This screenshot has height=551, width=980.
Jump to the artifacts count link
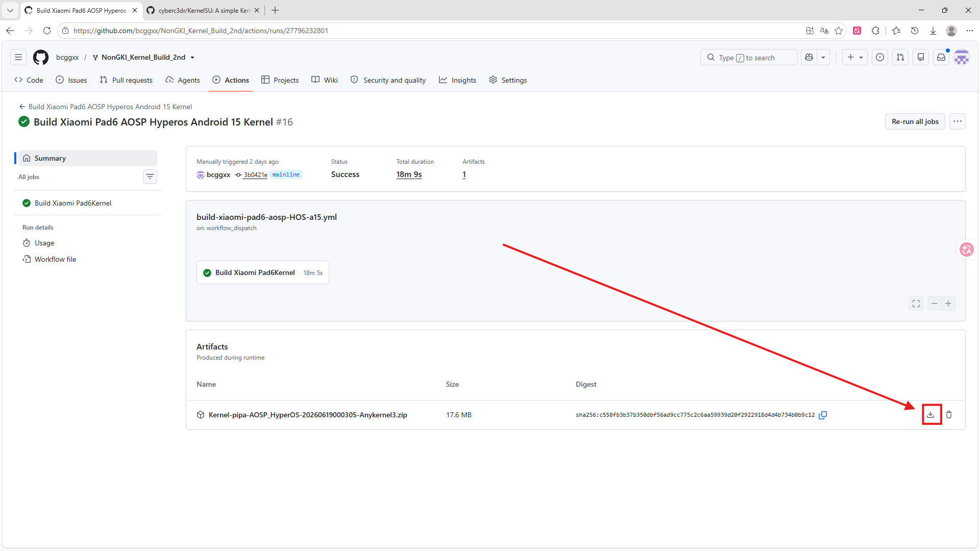click(x=464, y=174)
